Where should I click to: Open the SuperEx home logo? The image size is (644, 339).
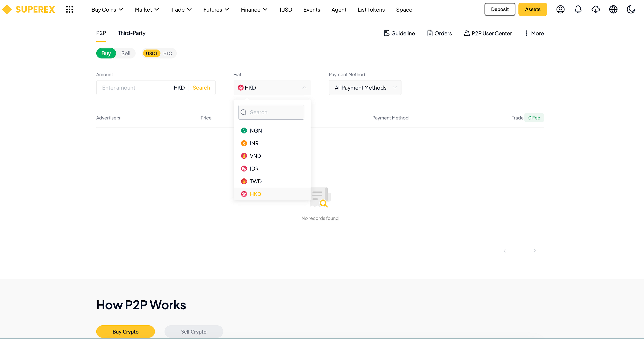[x=28, y=9]
